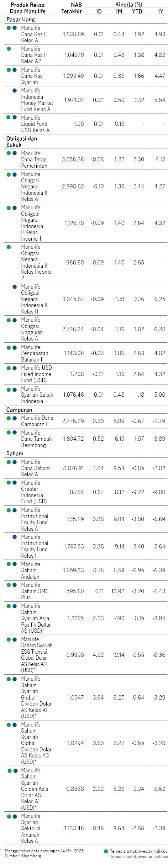Image resolution: width=168 pixels, height=868 pixels.
Task: Click the blue dot beside Manulife Dana Campuran II
Action: point(15,418)
